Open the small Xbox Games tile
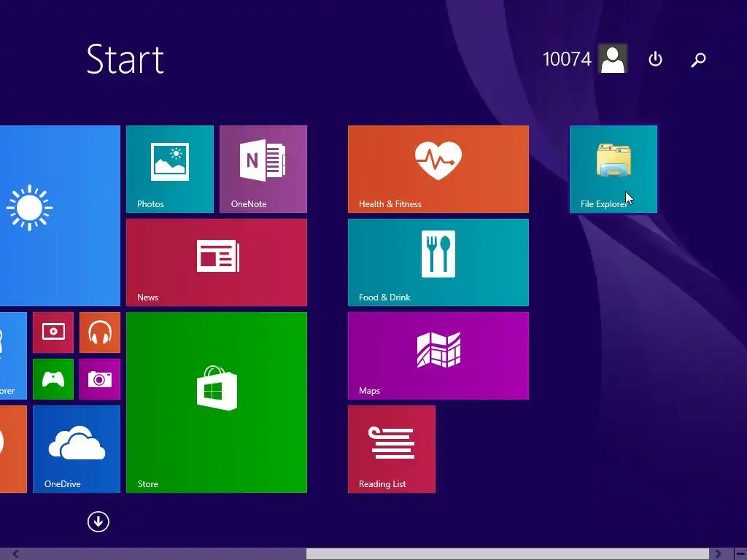This screenshot has width=747, height=560. tap(53, 379)
